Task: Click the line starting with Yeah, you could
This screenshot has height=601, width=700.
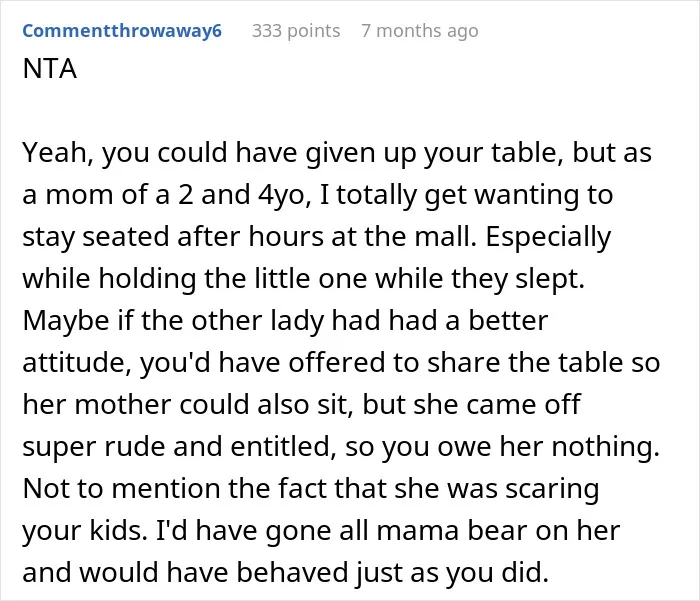Action: pyautogui.click(x=337, y=153)
